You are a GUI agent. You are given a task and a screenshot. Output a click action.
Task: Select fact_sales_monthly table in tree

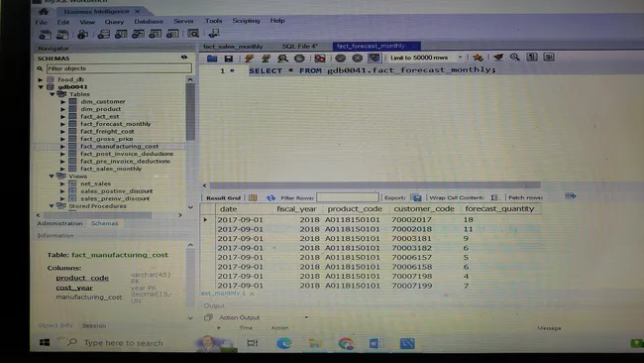(x=111, y=169)
